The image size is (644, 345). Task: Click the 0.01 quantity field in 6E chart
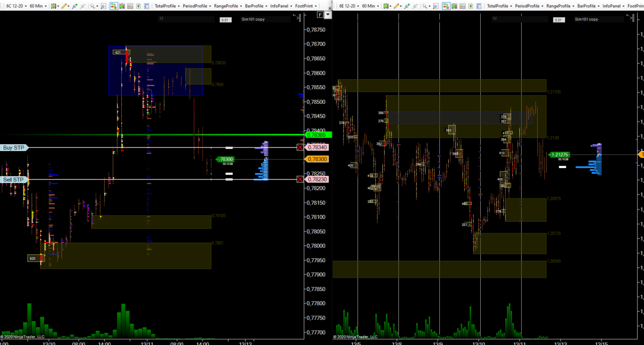(559, 20)
